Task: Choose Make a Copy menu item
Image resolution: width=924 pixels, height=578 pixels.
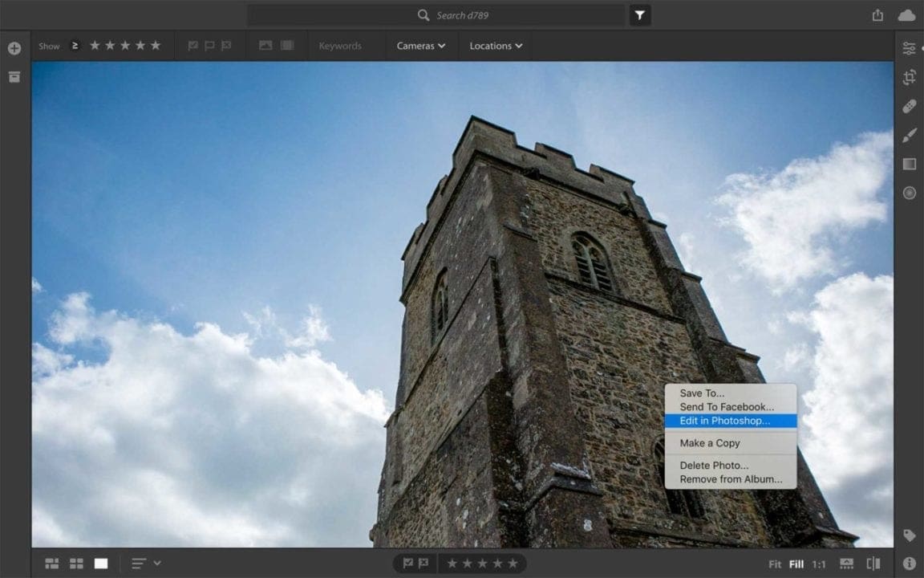Action: (731, 443)
